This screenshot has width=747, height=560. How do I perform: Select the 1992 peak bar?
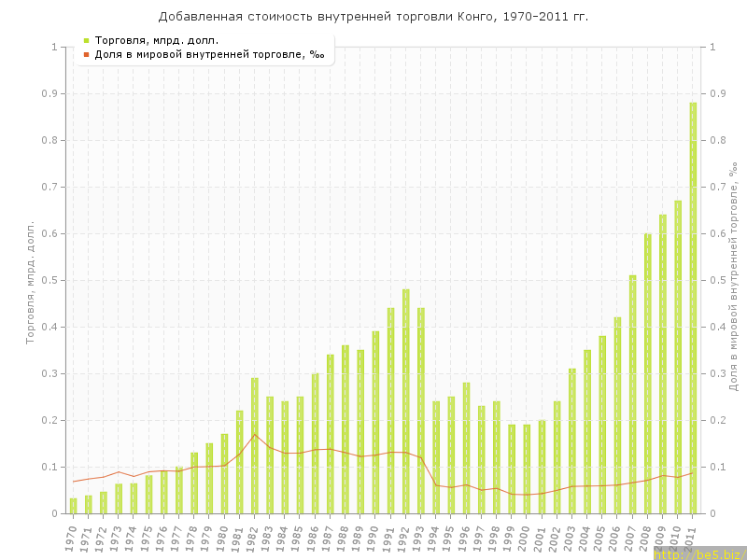pos(405,401)
